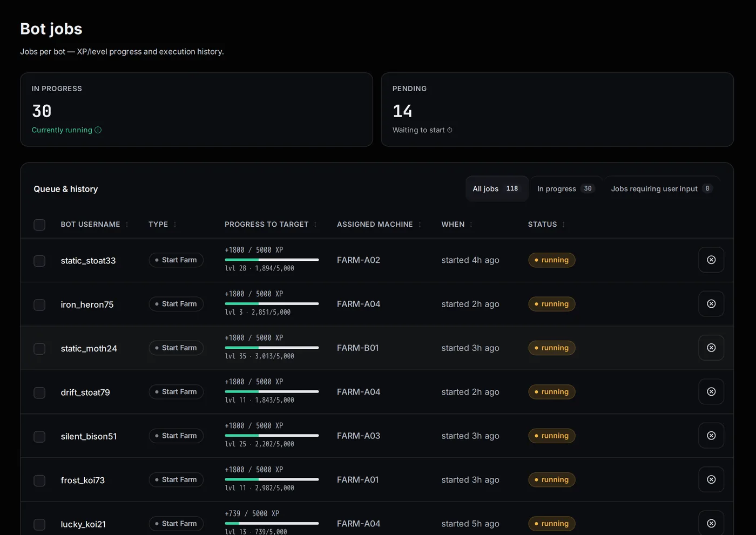Click 'started 5h ago' for lucky_koi21
The image size is (756, 535).
pyautogui.click(x=470, y=524)
